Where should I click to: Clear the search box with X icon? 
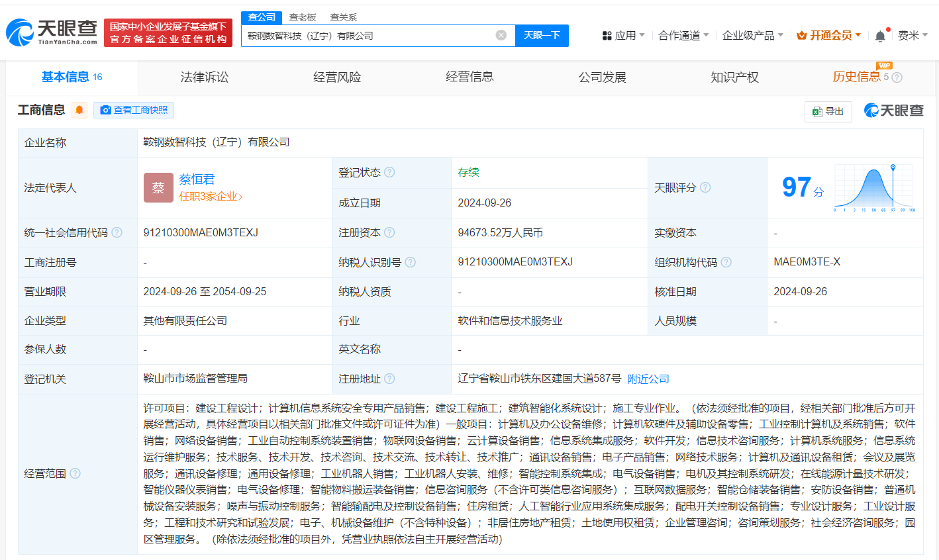(x=501, y=35)
